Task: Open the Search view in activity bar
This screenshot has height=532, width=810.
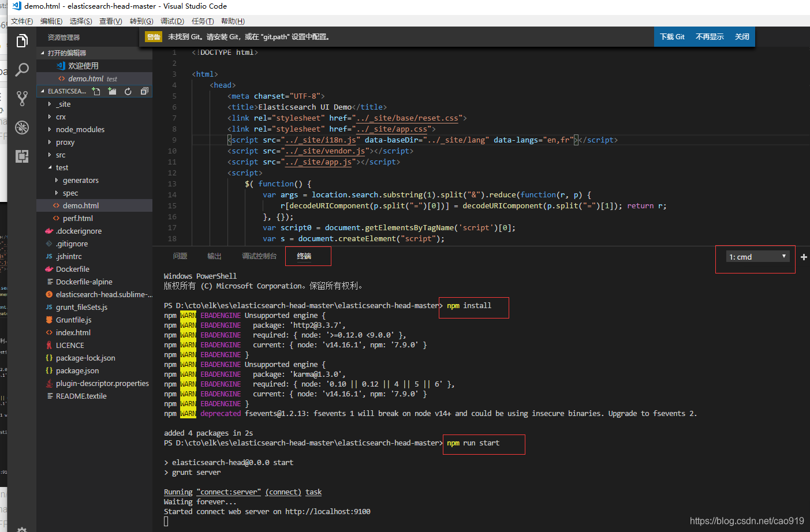Action: pyautogui.click(x=22, y=70)
